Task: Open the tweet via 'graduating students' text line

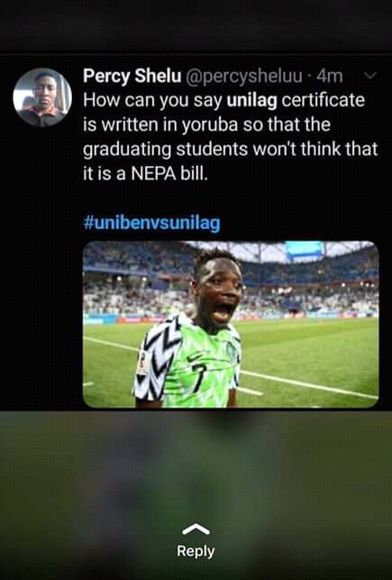Action: (x=231, y=149)
